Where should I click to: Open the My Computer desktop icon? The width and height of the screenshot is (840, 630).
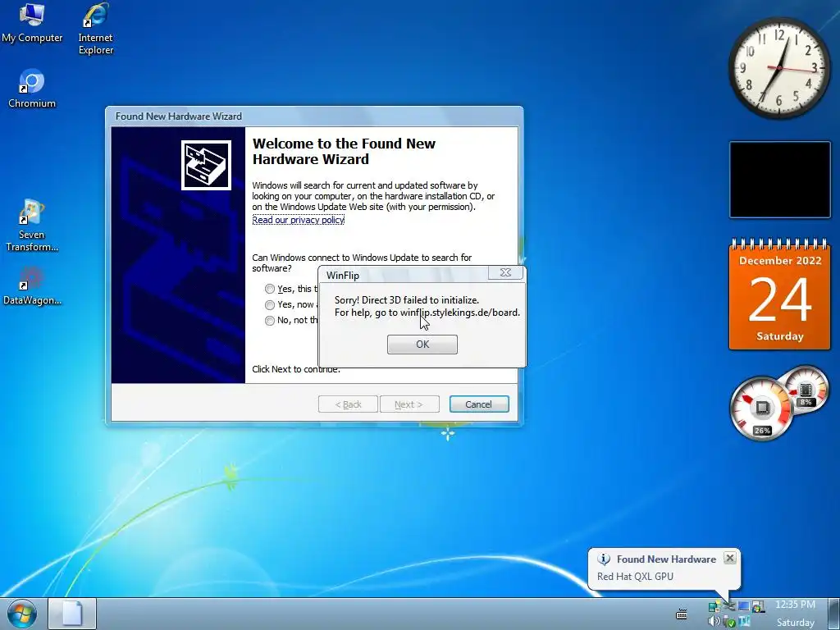[x=32, y=22]
